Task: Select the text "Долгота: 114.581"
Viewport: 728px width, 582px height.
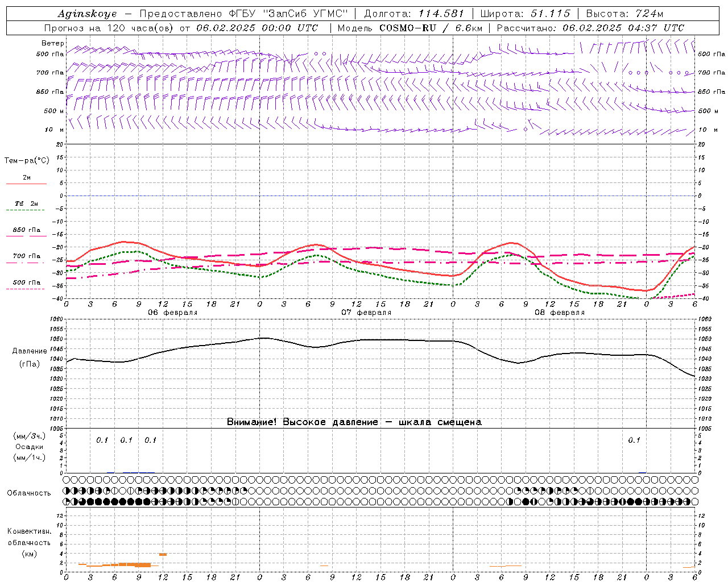Action: [414, 14]
